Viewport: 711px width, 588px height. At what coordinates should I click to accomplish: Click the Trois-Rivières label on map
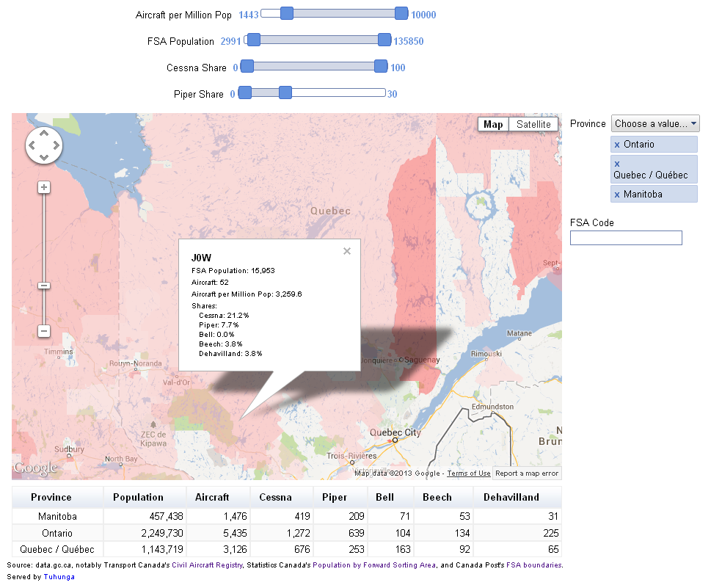pyautogui.click(x=351, y=456)
